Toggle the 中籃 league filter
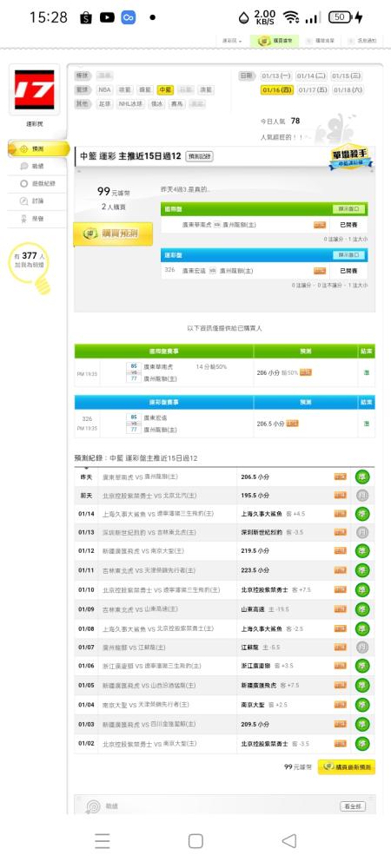 tap(166, 89)
